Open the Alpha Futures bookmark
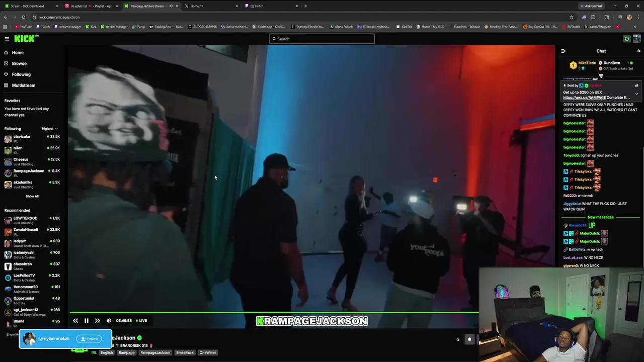The width and height of the screenshot is (644, 362). (x=342, y=27)
